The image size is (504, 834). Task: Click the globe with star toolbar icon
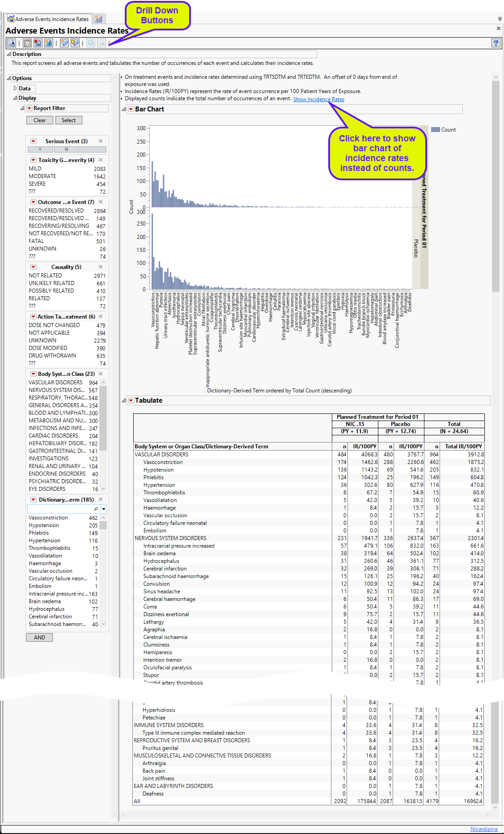tap(48, 43)
